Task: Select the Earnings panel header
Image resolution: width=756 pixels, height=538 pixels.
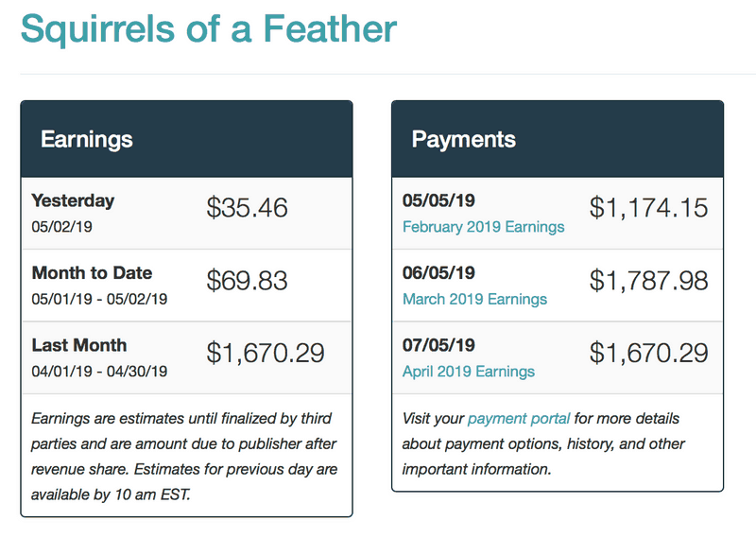Action: [x=186, y=139]
